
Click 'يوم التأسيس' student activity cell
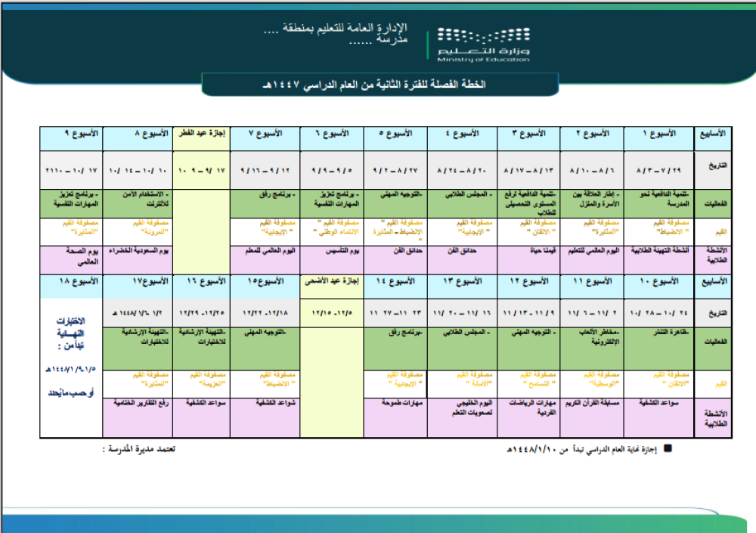click(332, 250)
